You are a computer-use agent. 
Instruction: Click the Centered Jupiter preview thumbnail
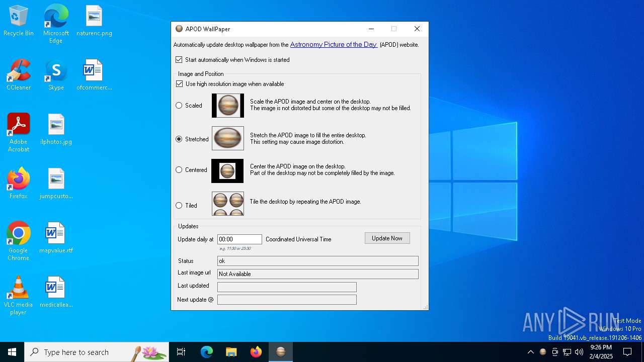pos(227,171)
